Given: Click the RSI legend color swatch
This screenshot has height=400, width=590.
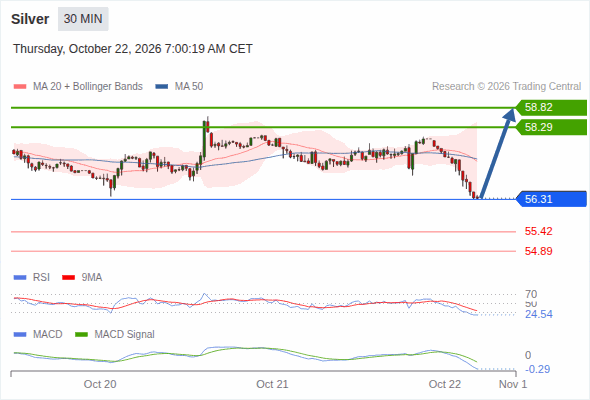Looking at the screenshot, I should [x=20, y=278].
